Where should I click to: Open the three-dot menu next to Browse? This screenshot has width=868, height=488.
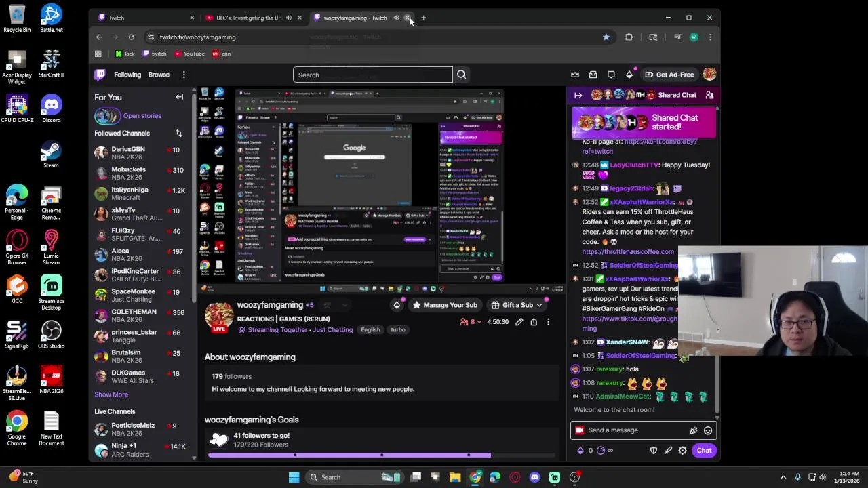pyautogui.click(x=184, y=75)
